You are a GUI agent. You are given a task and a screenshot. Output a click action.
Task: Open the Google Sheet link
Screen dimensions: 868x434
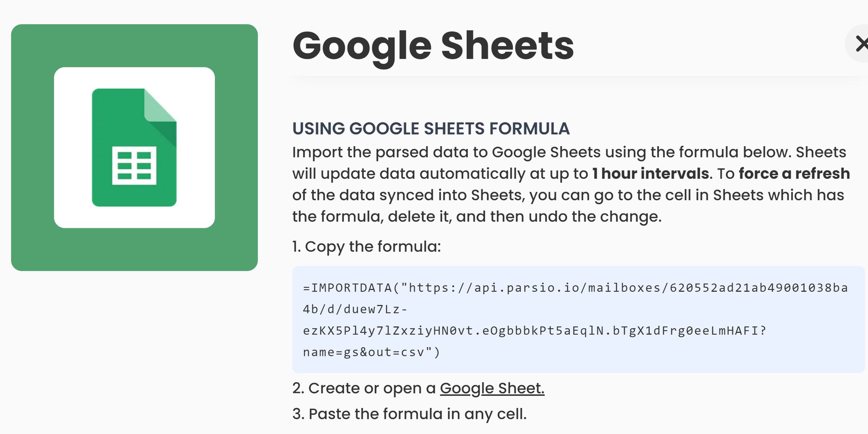492,388
